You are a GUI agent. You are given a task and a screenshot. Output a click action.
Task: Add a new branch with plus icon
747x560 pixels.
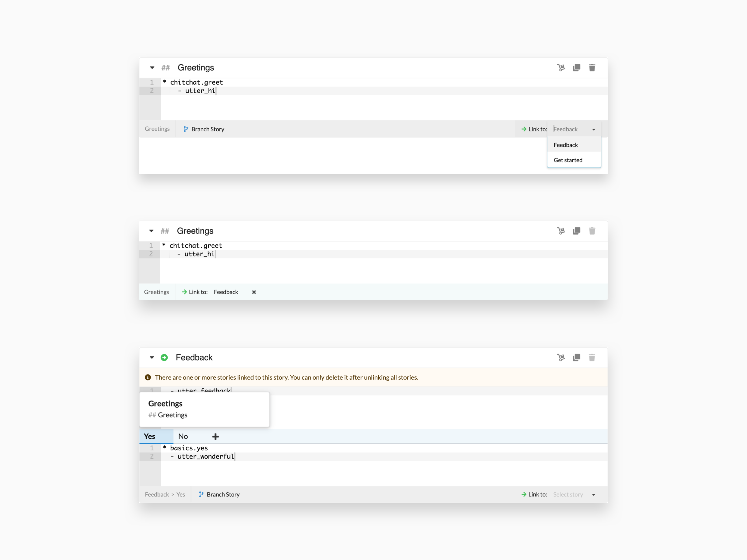pos(215,437)
